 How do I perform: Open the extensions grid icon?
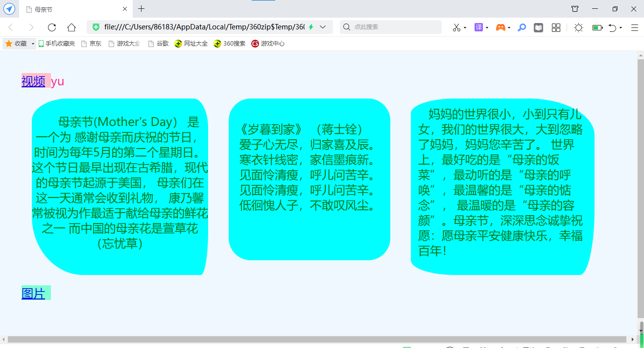pos(556,27)
